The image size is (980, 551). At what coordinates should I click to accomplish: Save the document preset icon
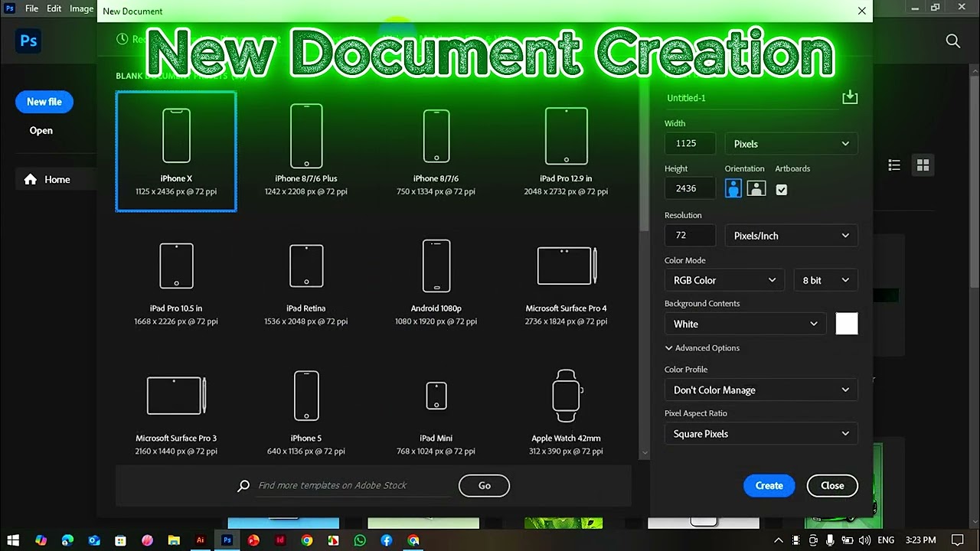pos(849,97)
